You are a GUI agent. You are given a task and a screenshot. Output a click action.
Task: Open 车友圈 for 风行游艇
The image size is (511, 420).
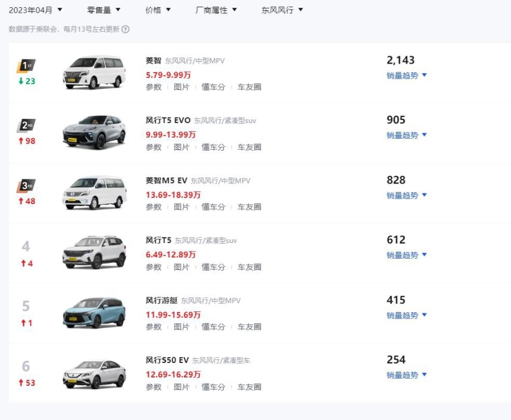pos(250,327)
